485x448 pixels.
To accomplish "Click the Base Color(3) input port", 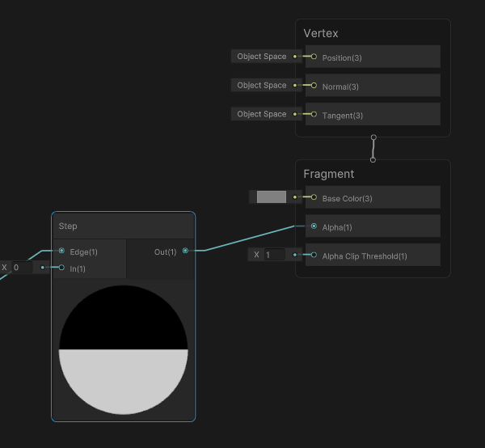I will pyautogui.click(x=314, y=197).
